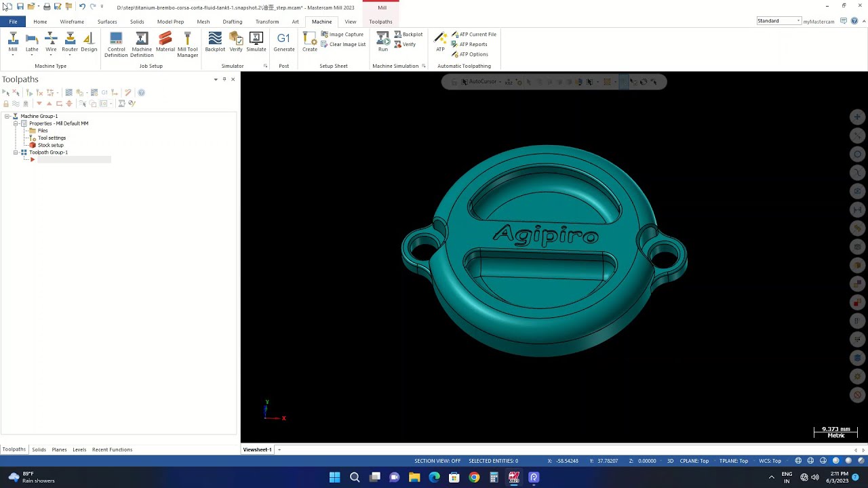Click the Undo arrow in the quick access toolbar
Image resolution: width=868 pixels, height=488 pixels.
(82, 7)
